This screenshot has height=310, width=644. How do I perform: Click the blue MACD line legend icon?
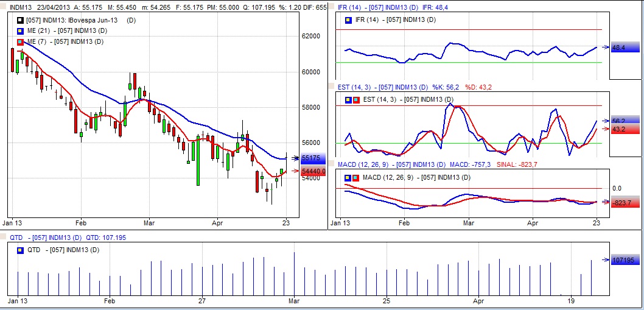click(348, 177)
